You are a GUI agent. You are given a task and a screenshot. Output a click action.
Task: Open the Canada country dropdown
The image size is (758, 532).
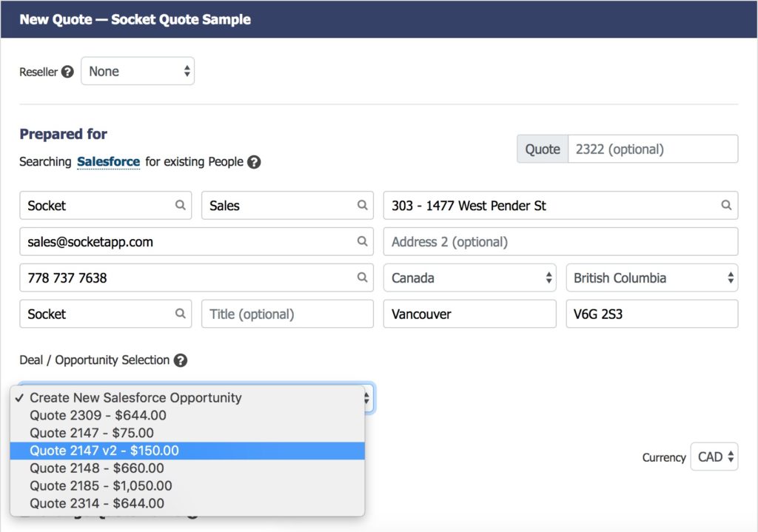(470, 277)
